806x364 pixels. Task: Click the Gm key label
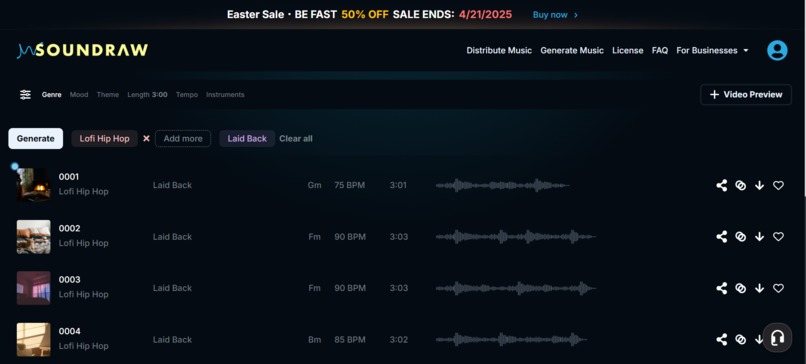tap(315, 185)
